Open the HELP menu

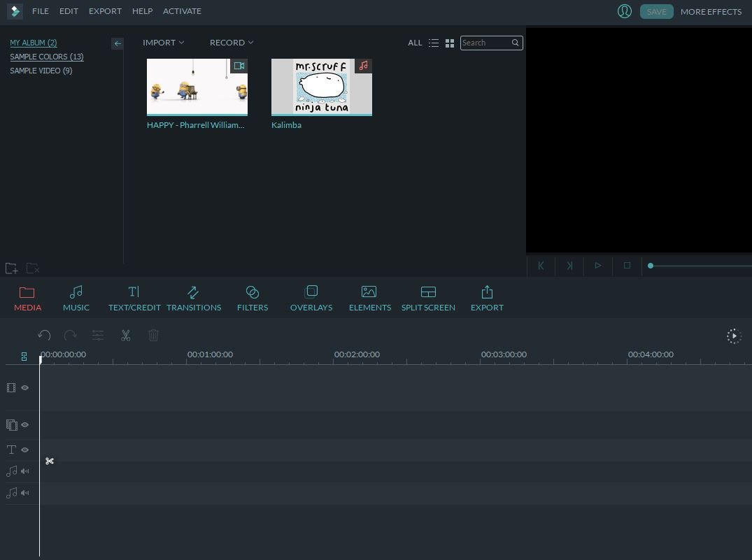143,11
